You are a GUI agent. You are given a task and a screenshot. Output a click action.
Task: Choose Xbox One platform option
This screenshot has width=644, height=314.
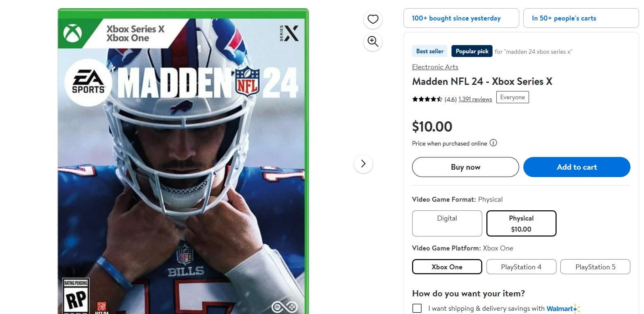447,267
